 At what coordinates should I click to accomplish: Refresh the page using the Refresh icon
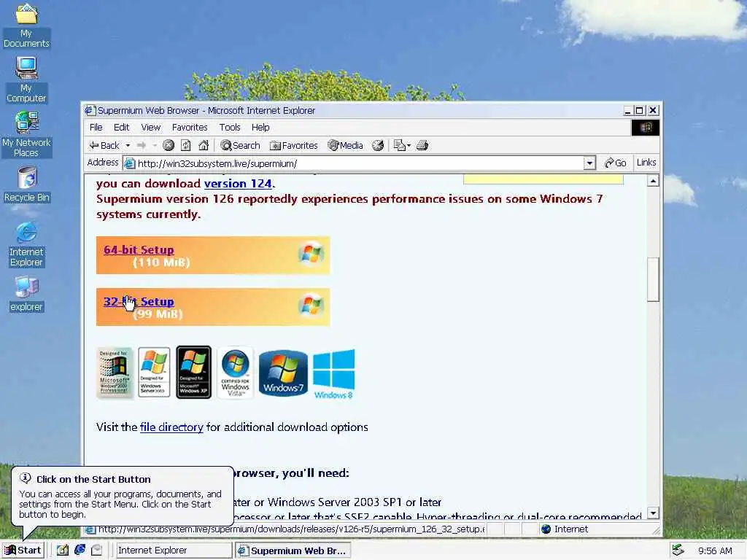pyautogui.click(x=186, y=145)
